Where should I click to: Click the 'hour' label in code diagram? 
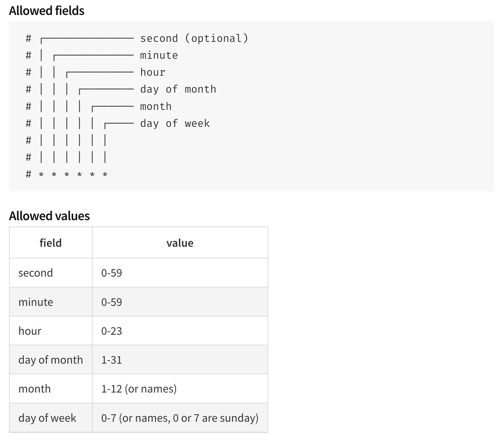(x=153, y=72)
